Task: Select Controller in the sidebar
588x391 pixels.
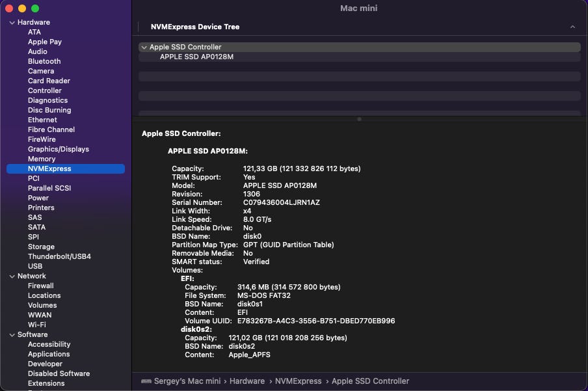Action: [45, 91]
